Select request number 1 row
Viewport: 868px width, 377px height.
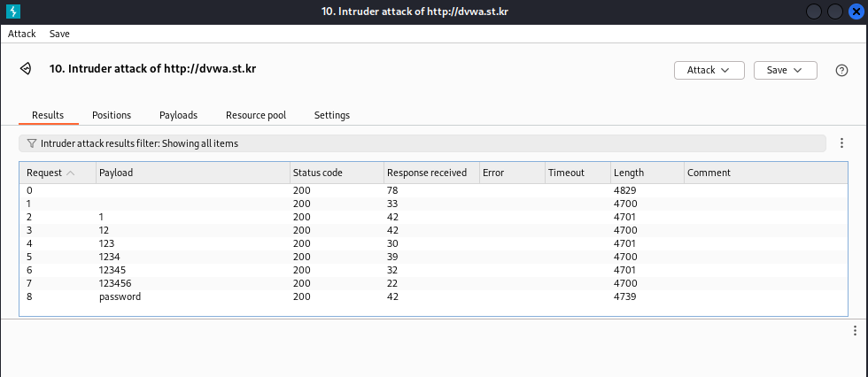[433, 204]
